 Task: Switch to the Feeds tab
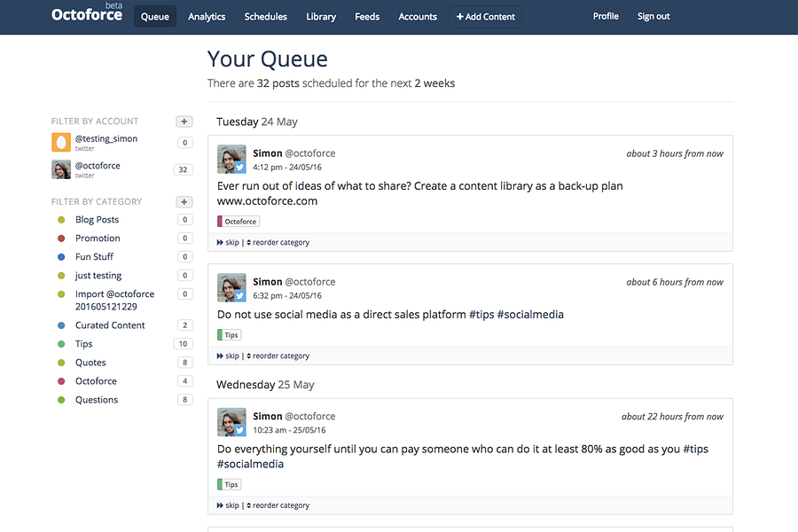coord(367,16)
